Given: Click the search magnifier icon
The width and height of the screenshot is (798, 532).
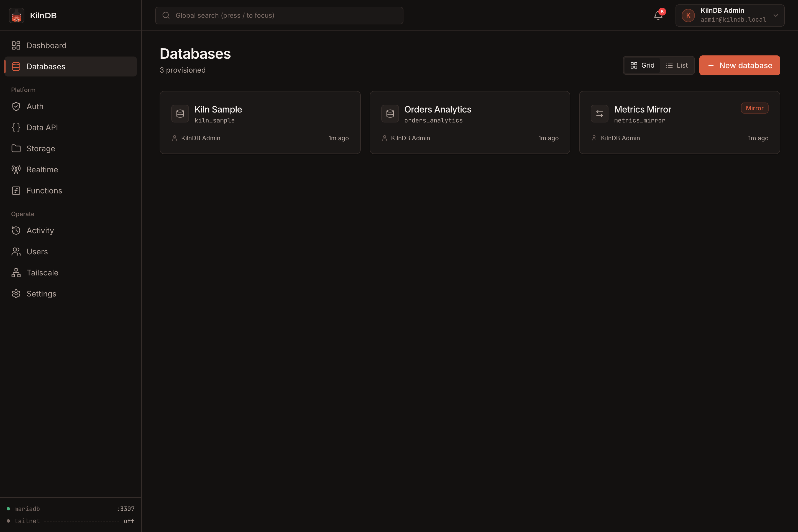Looking at the screenshot, I should (x=166, y=15).
